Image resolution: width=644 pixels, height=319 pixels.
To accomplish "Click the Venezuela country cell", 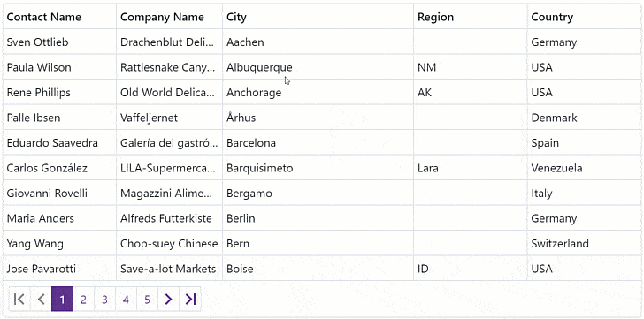I will coord(584,168).
